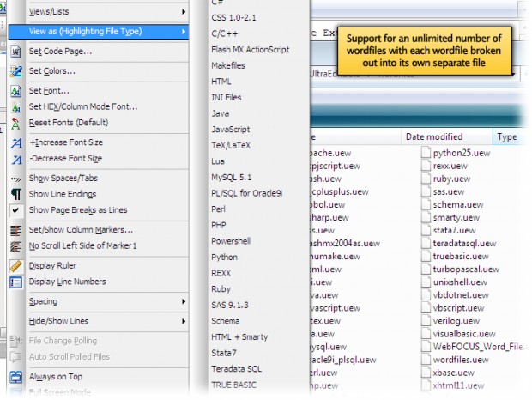The height and width of the screenshot is (400, 532).
Task: Select Python highlighting type
Action: tap(224, 258)
